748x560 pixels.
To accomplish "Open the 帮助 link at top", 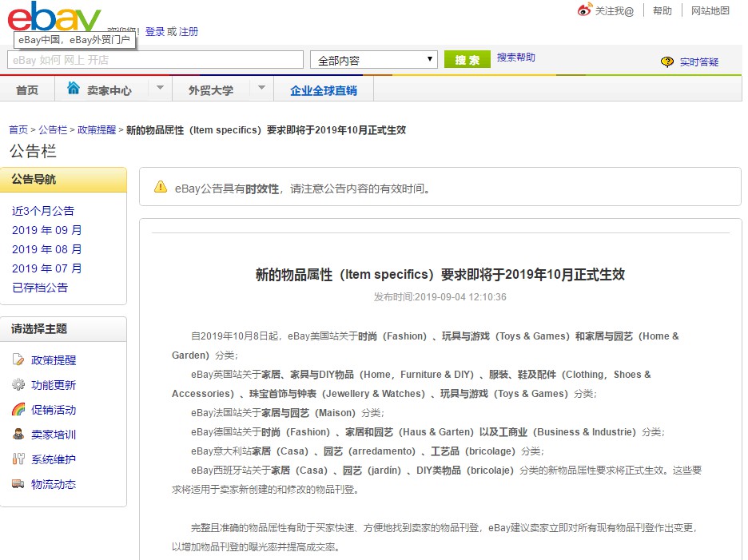I will (x=662, y=10).
